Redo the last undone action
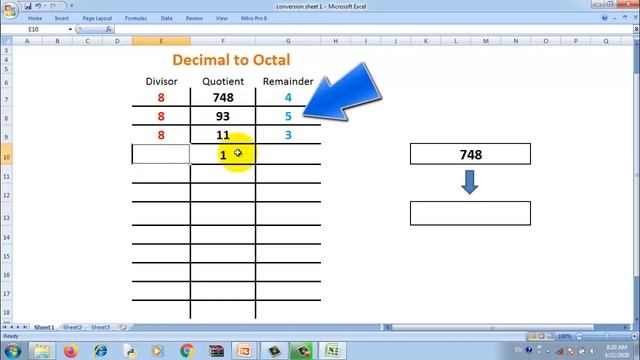 tap(53, 6)
